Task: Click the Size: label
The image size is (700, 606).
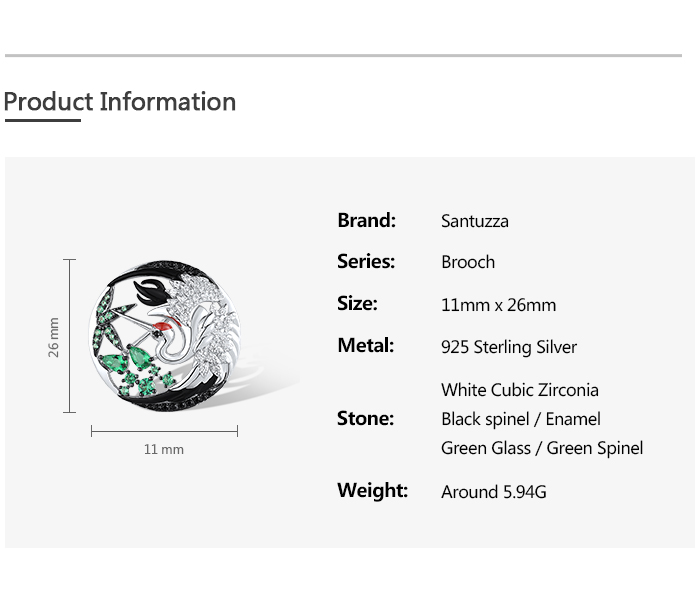Action: 357,304
